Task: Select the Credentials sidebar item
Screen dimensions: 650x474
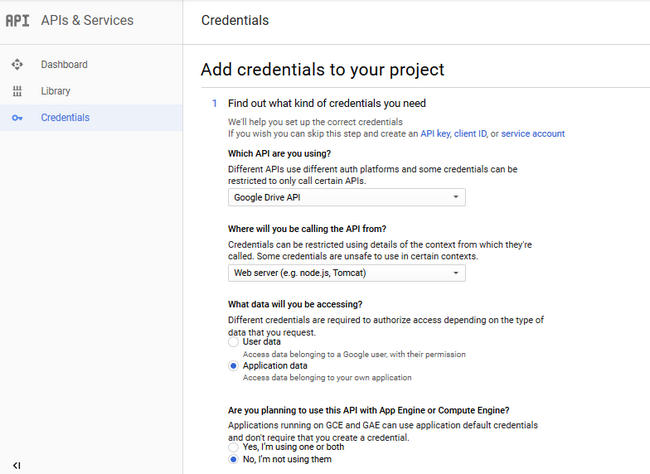Action: pos(91,118)
